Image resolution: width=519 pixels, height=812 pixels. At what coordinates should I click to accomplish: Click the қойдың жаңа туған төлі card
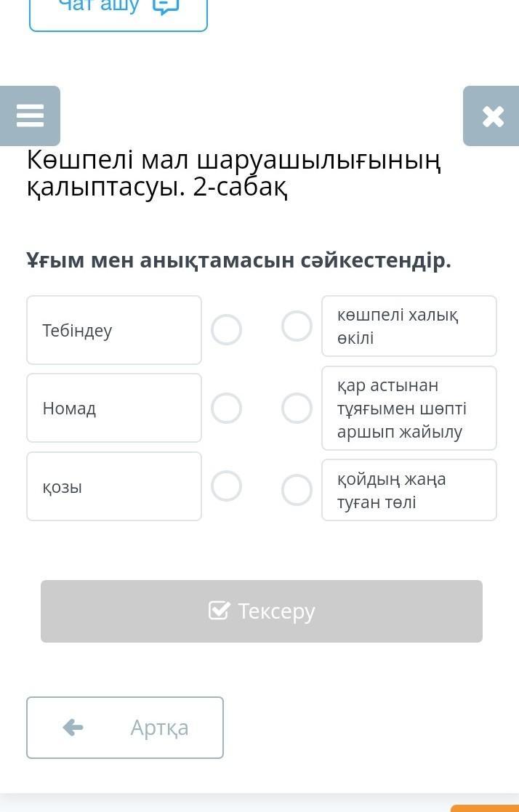coord(409,490)
